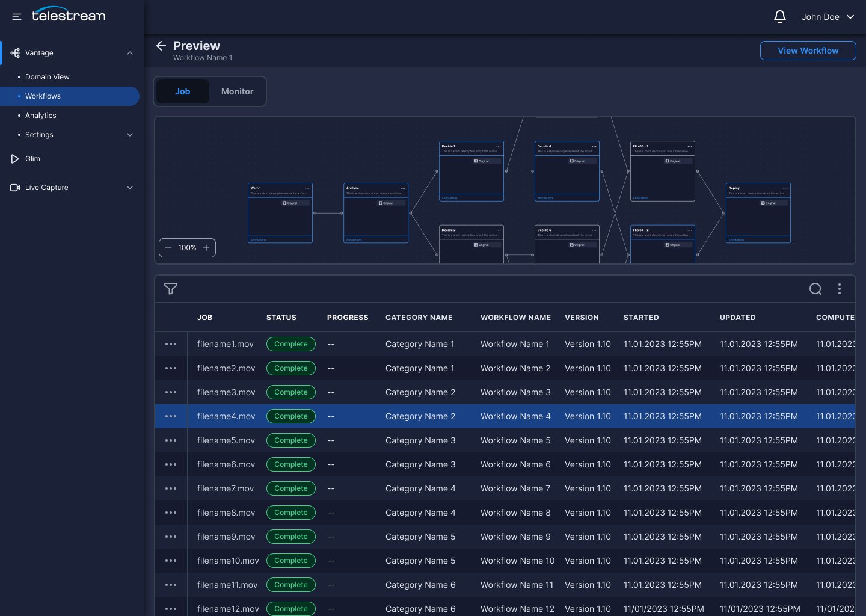Click the STATUS column header
This screenshot has width=866, height=616.
(x=281, y=318)
